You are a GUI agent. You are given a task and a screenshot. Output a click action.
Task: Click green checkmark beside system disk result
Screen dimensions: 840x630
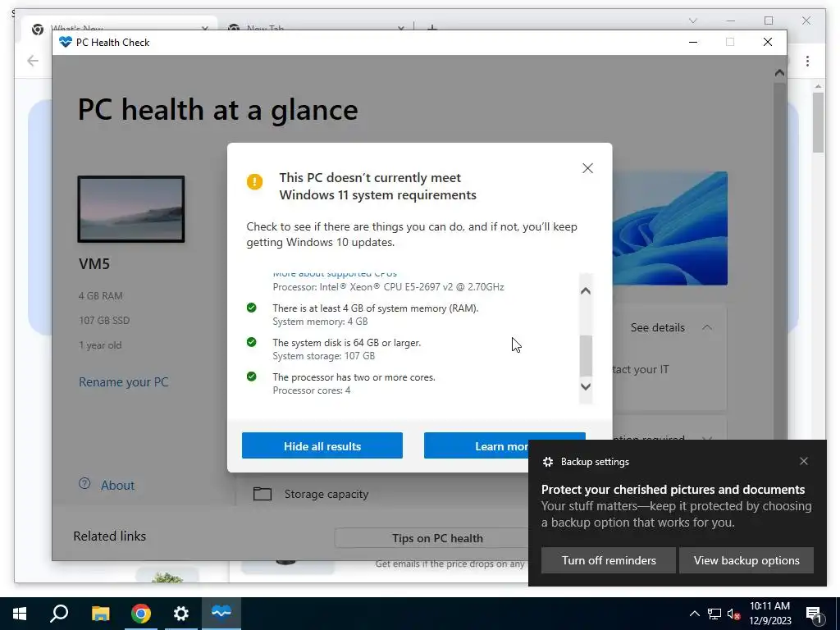coord(251,342)
